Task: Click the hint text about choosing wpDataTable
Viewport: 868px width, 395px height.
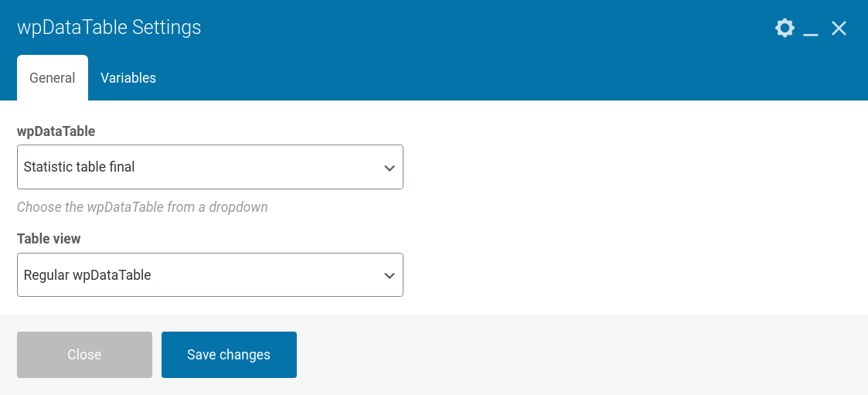Action: [142, 207]
